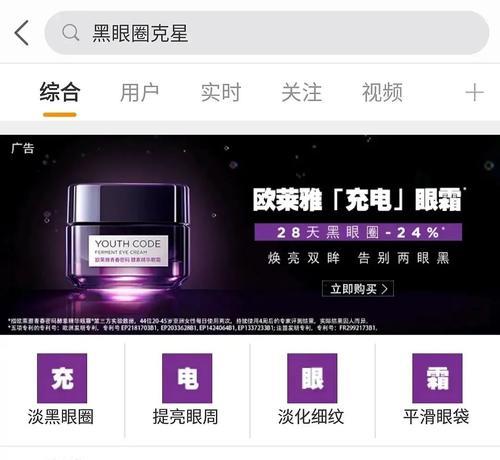Open the 视频 tab
This screenshot has width=500, height=460.
click(382, 92)
